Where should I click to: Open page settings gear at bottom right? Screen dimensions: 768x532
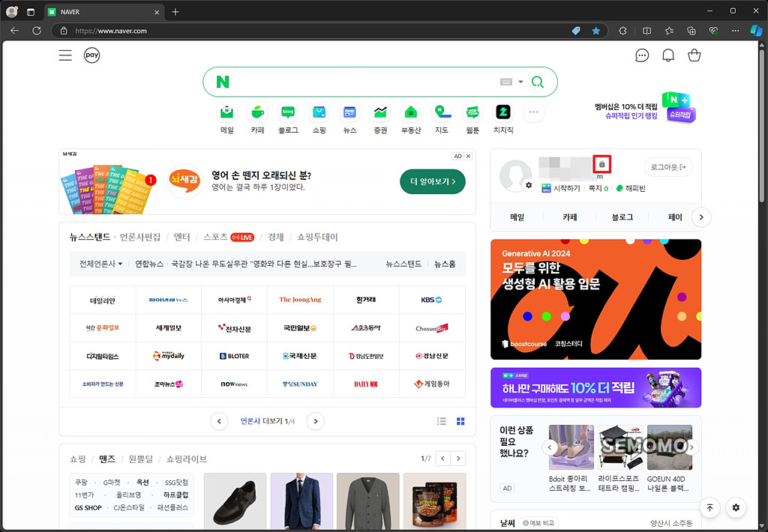point(736,507)
